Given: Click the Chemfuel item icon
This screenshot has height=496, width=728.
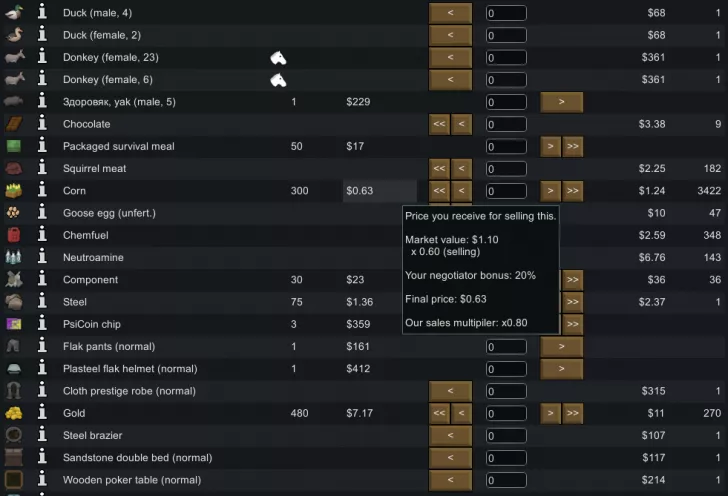Looking at the screenshot, I should 14,235.
